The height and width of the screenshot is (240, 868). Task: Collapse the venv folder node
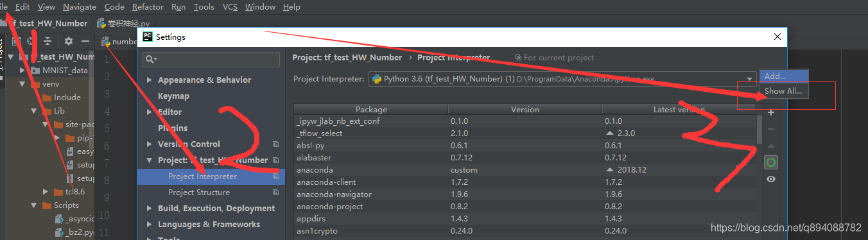pyautogui.click(x=22, y=84)
